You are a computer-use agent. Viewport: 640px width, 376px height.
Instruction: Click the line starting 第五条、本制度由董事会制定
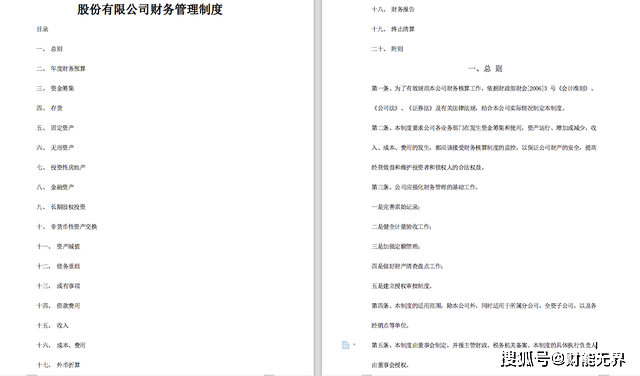pos(484,345)
